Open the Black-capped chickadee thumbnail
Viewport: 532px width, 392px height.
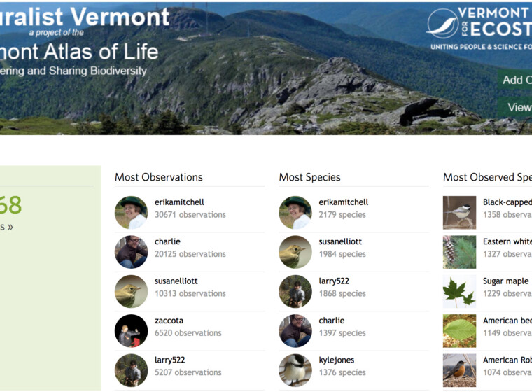(459, 213)
